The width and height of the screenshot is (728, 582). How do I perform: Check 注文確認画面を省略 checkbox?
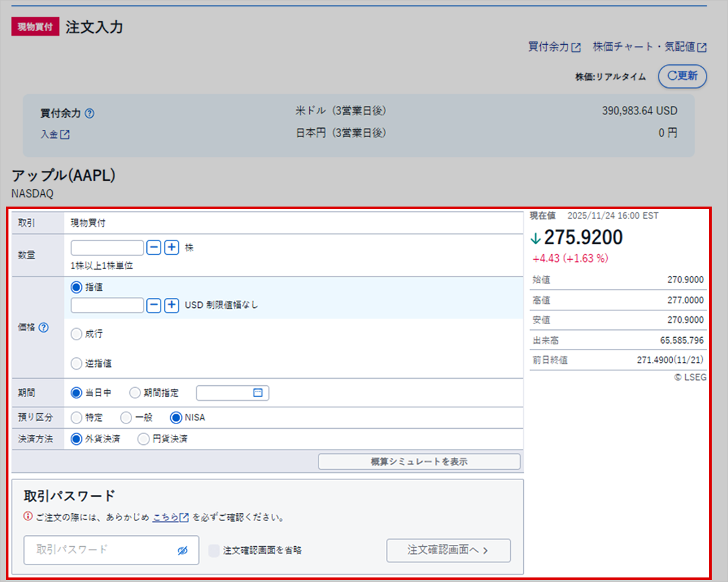(214, 550)
